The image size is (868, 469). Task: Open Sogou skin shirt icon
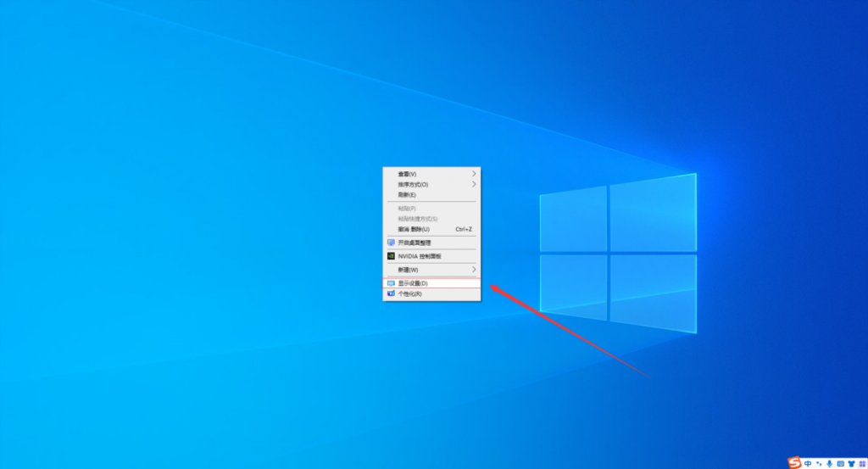pyautogui.click(x=851, y=463)
